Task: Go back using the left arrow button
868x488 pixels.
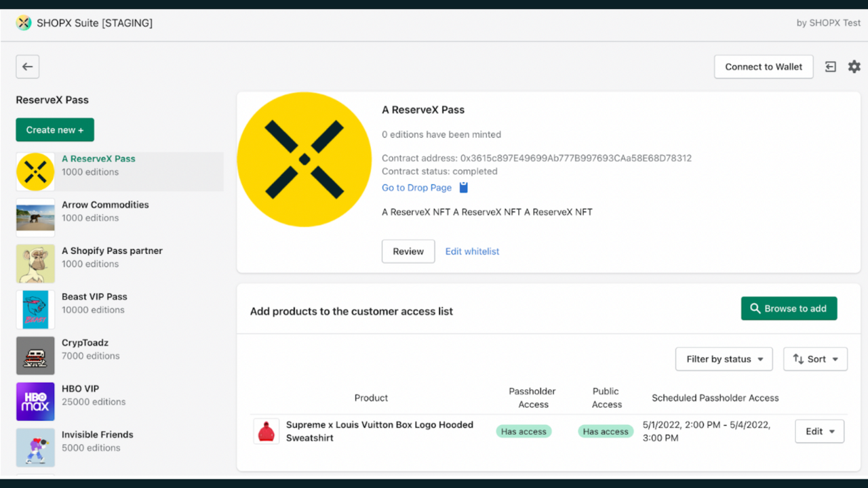Action: coord(28,66)
